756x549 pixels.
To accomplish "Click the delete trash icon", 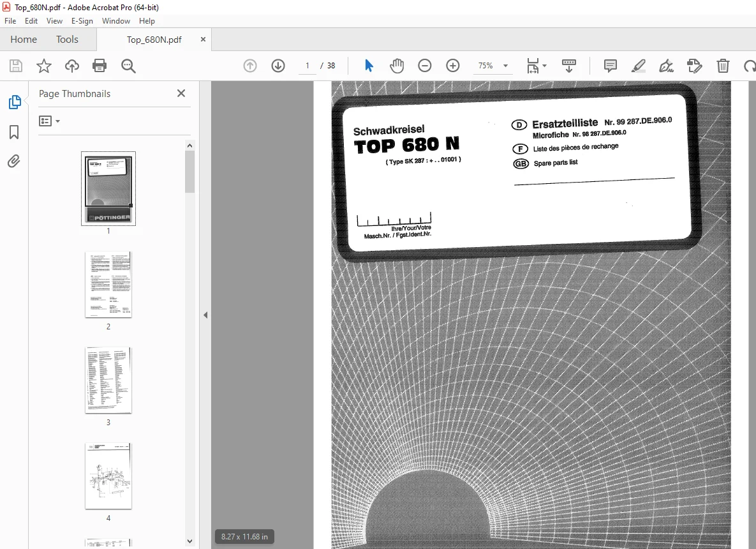I will click(x=723, y=66).
